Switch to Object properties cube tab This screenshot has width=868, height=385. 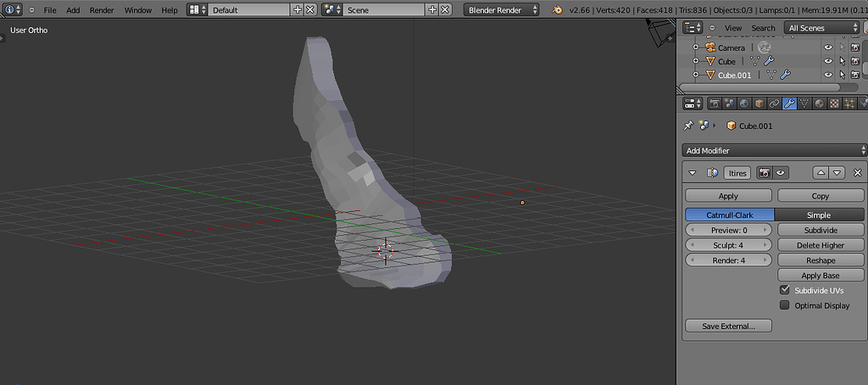point(759,103)
